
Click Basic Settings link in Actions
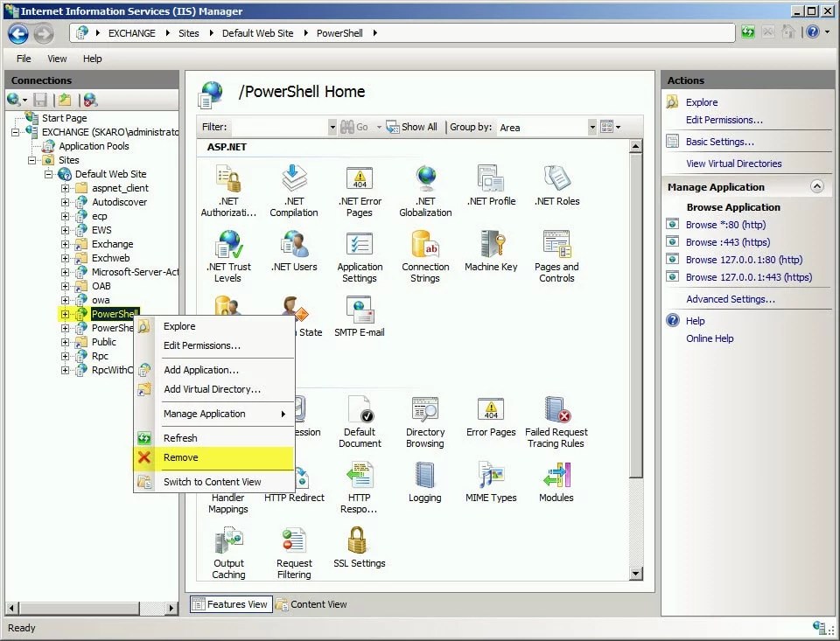[x=719, y=142]
